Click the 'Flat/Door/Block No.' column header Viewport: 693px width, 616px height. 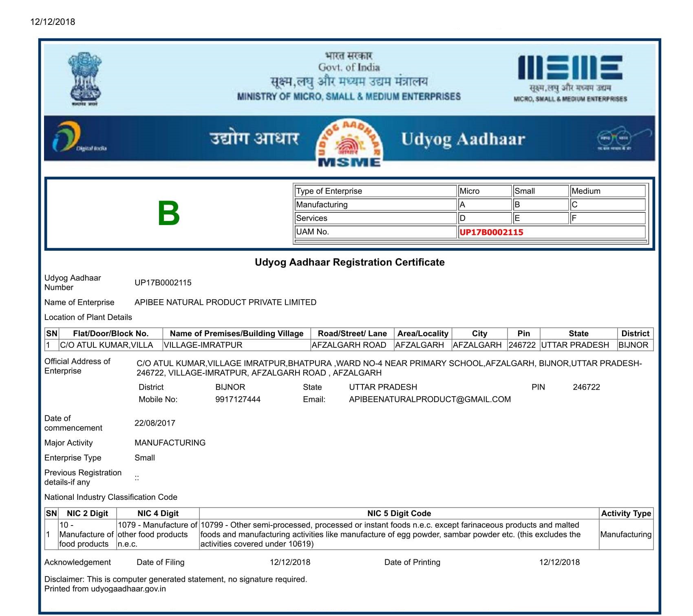tap(111, 333)
